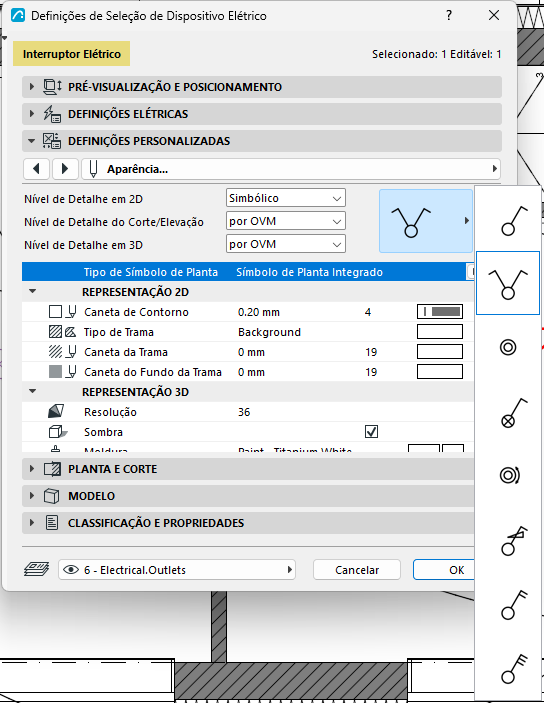Image resolution: width=544 pixels, height=703 pixels.
Task: Close the dialog with the X button
Action: click(494, 15)
